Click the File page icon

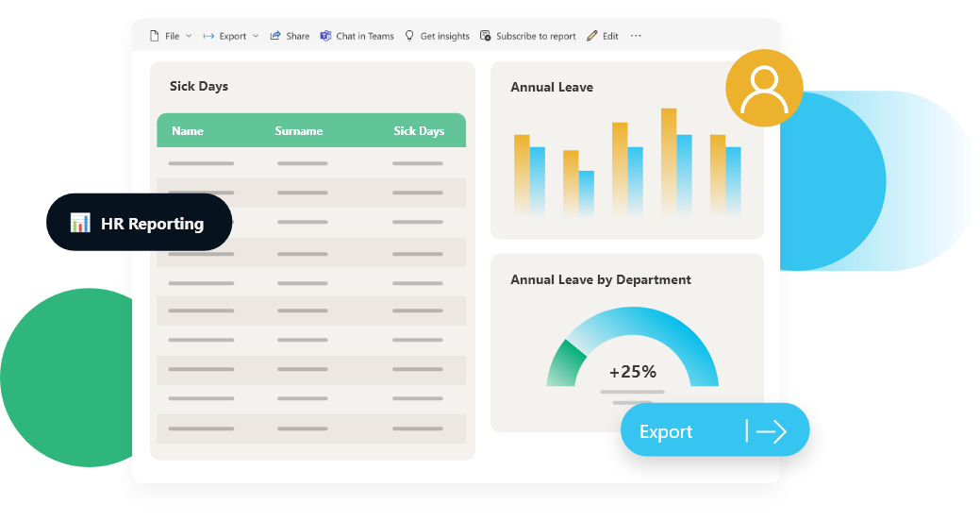click(154, 36)
